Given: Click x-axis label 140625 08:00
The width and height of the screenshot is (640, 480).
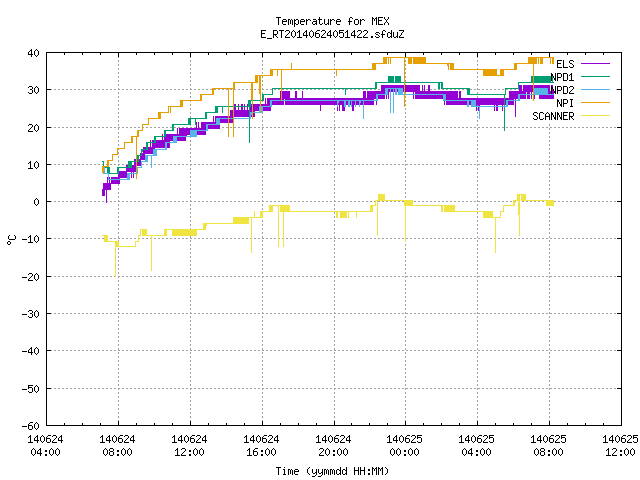Looking at the screenshot, I should [549, 446].
